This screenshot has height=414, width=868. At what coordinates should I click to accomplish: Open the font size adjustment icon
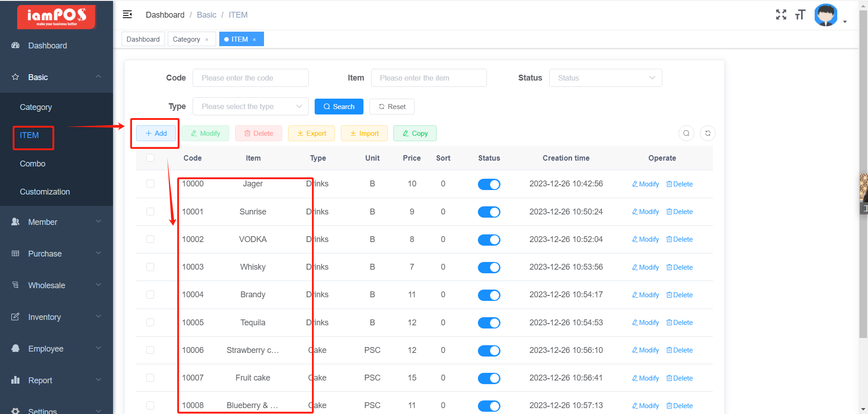800,15
